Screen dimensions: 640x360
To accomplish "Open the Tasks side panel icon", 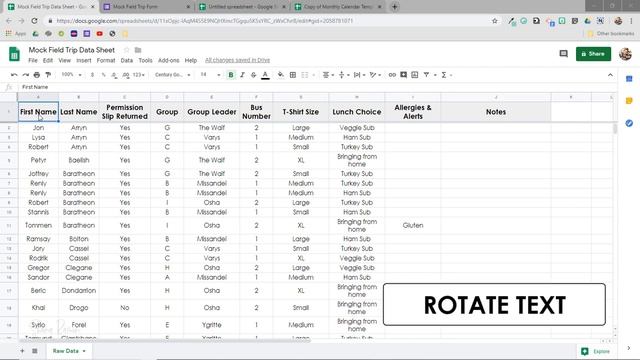I will point(629,123).
